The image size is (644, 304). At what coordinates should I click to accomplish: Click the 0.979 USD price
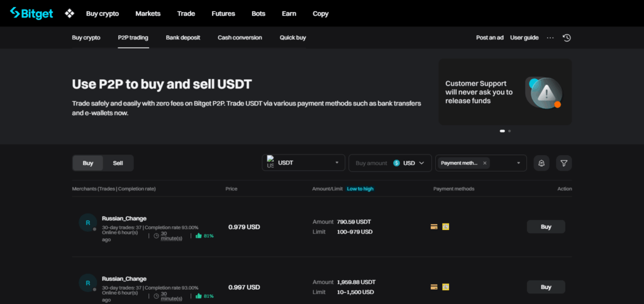point(245,227)
